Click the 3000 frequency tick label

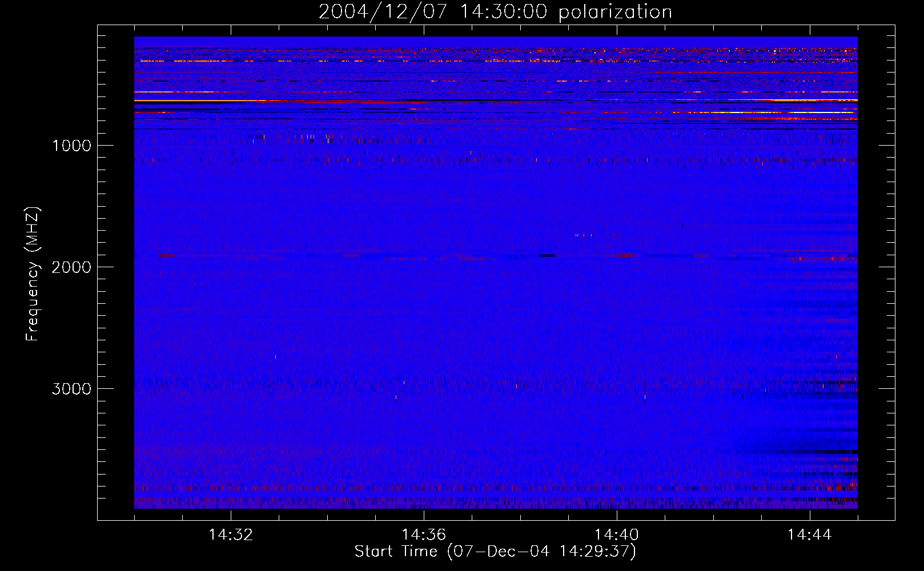click(x=71, y=389)
